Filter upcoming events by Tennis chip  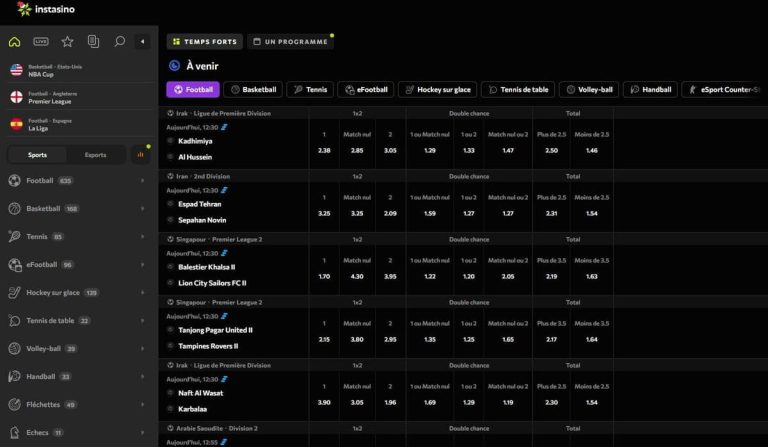[310, 90]
